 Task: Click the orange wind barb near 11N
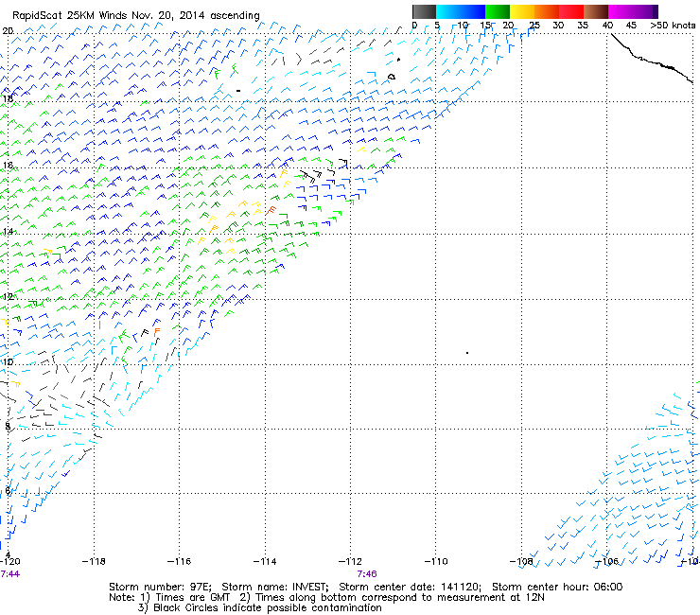pyautogui.click(x=156, y=331)
